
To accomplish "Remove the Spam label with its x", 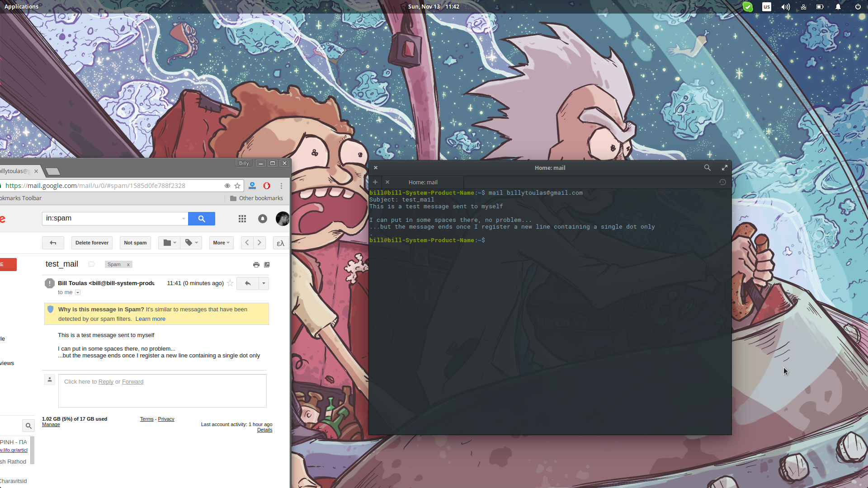I will [x=128, y=265].
